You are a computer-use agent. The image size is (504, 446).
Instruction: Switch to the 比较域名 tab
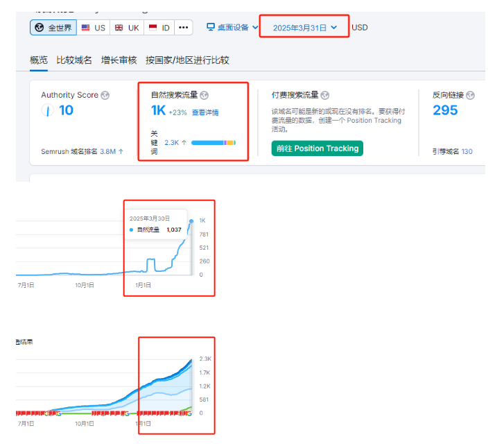(74, 60)
